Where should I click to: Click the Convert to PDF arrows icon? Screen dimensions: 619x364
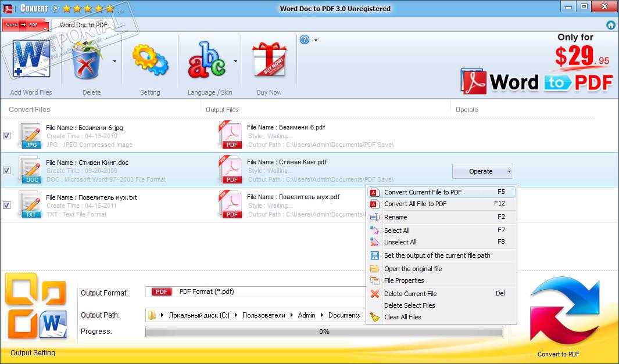tap(565, 312)
